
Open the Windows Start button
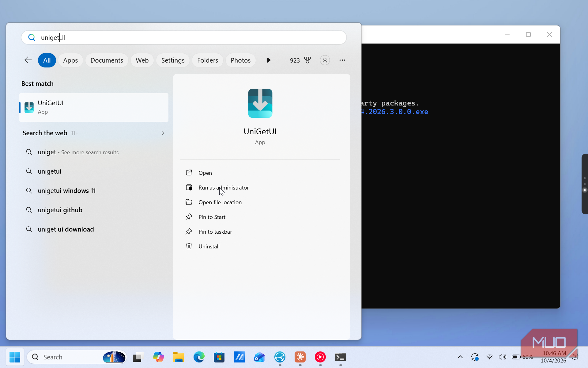tap(15, 357)
